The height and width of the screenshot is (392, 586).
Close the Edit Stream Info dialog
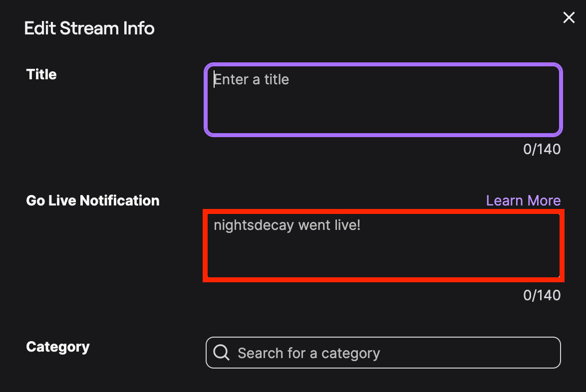coord(569,18)
